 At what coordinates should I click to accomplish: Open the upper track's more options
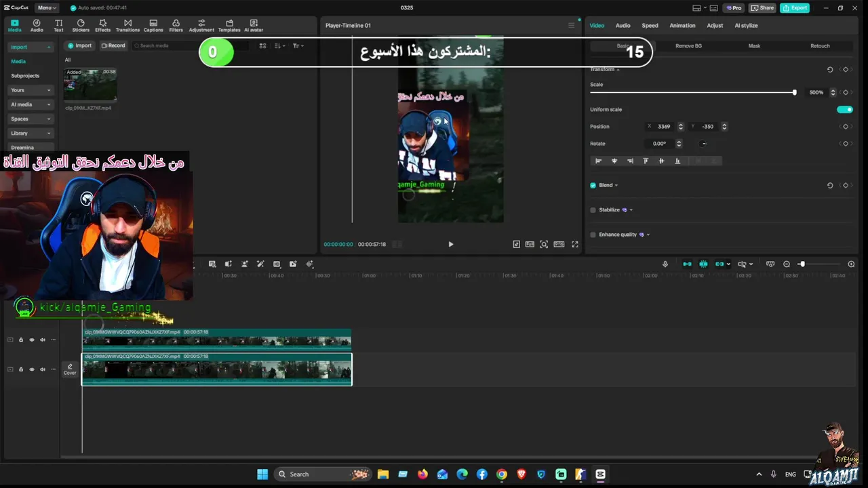(54, 340)
